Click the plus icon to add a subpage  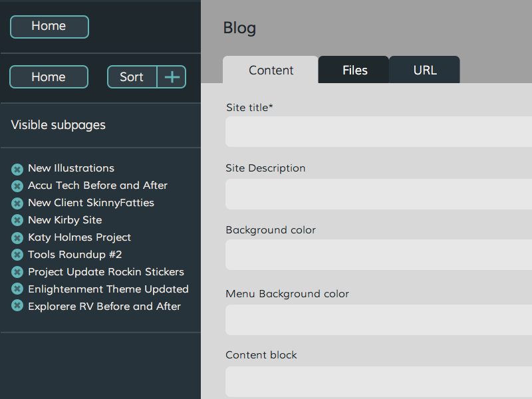[172, 77]
